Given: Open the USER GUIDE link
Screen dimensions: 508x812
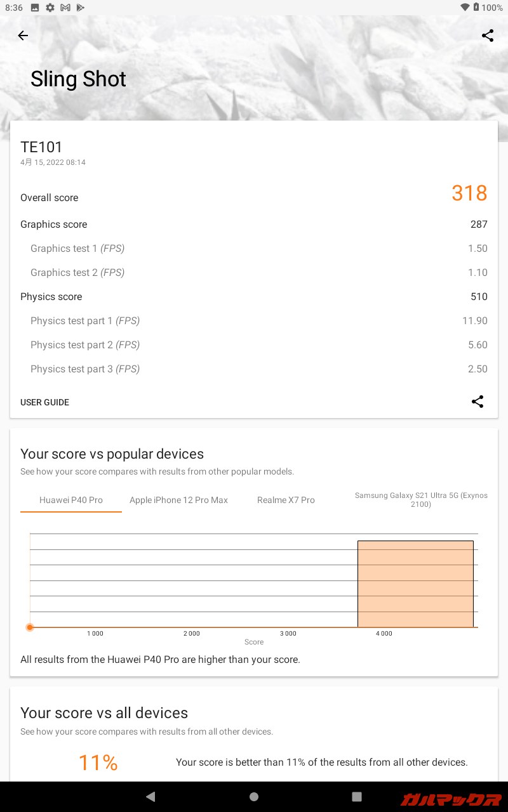Looking at the screenshot, I should 44,402.
